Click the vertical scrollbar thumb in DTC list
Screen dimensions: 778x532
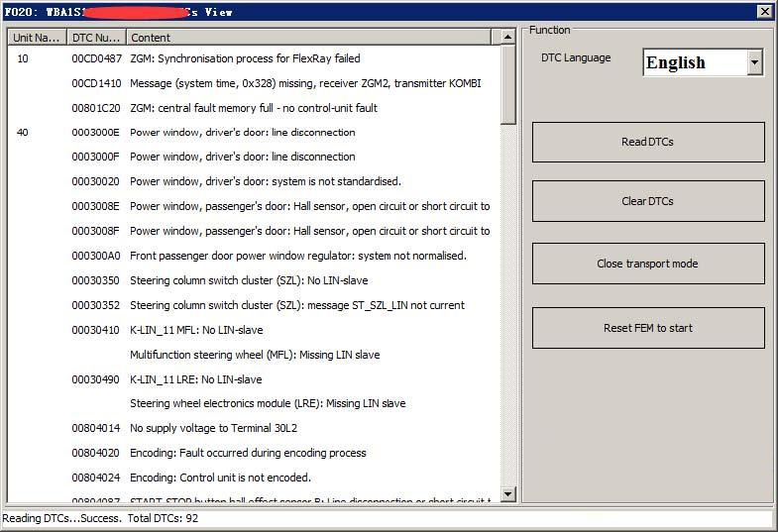(x=508, y=84)
